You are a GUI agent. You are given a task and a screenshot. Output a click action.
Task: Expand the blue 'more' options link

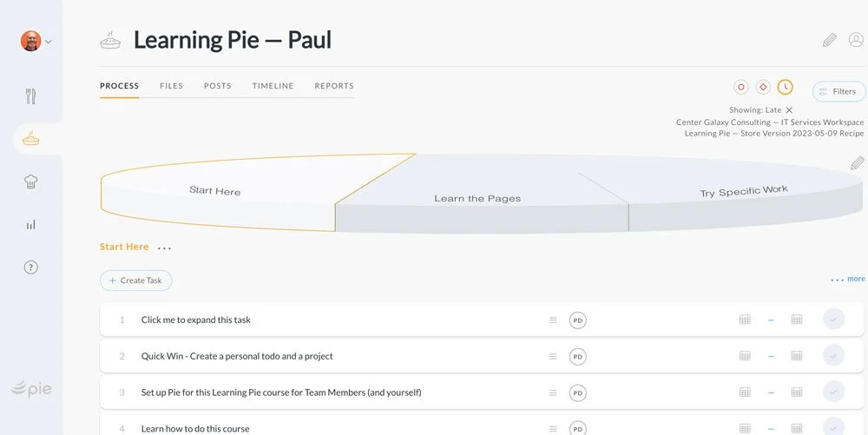848,280
